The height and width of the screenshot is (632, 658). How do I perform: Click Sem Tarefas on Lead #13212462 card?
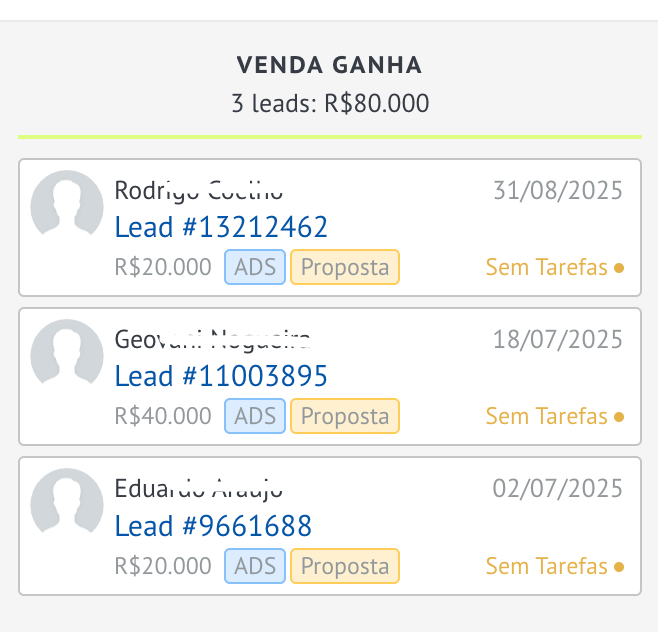click(x=547, y=268)
